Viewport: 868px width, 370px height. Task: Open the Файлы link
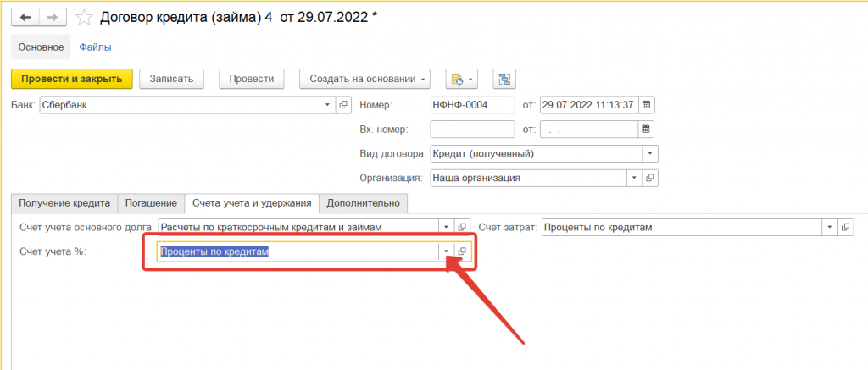(95, 47)
